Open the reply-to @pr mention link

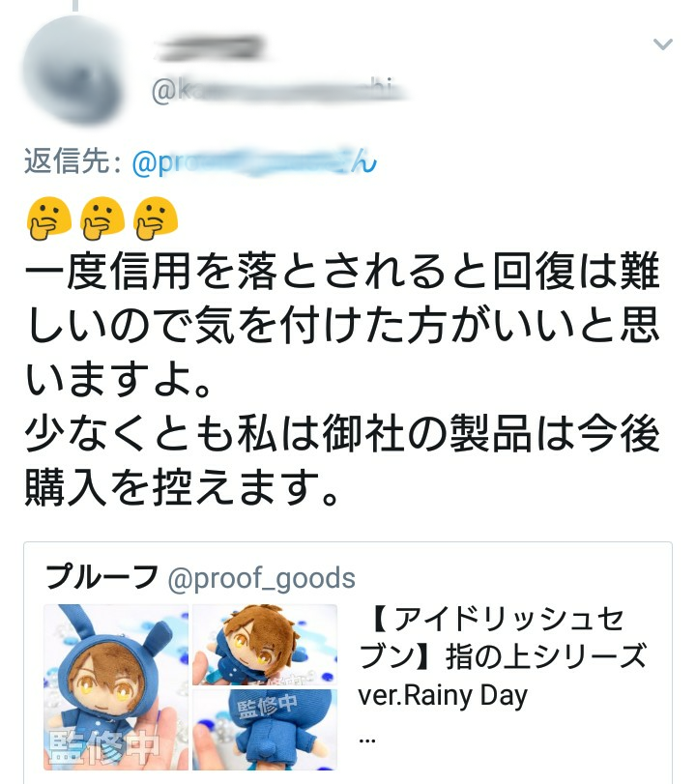[254, 161]
